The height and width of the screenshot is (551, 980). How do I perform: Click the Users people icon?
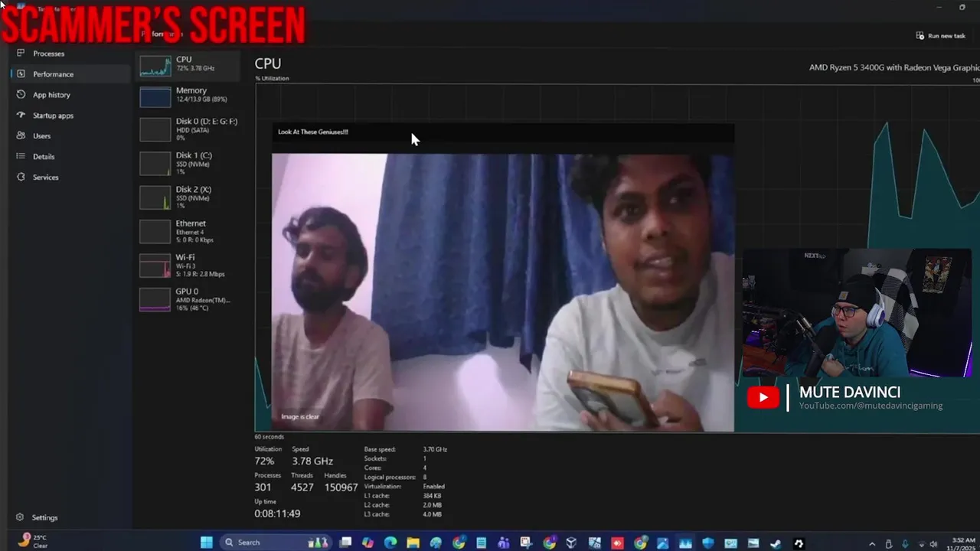coord(20,135)
